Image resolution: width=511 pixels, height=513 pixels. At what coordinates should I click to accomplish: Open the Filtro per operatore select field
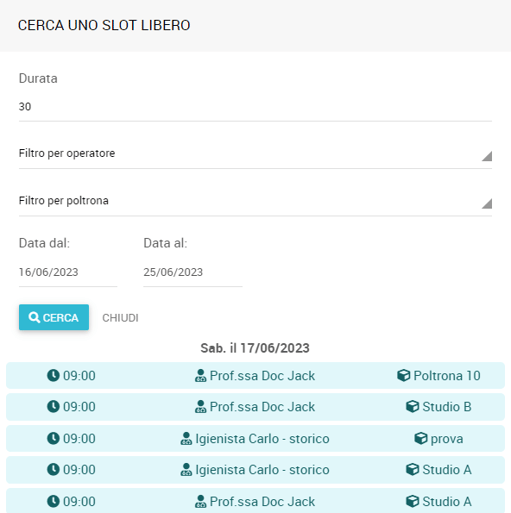[x=255, y=154]
